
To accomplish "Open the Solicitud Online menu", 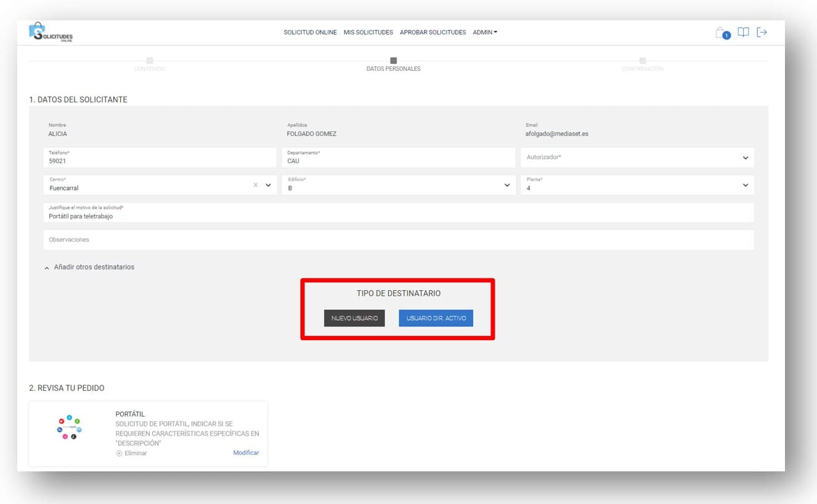I will tap(310, 32).
